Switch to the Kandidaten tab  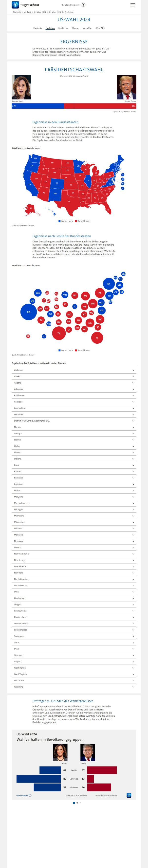(63, 28)
